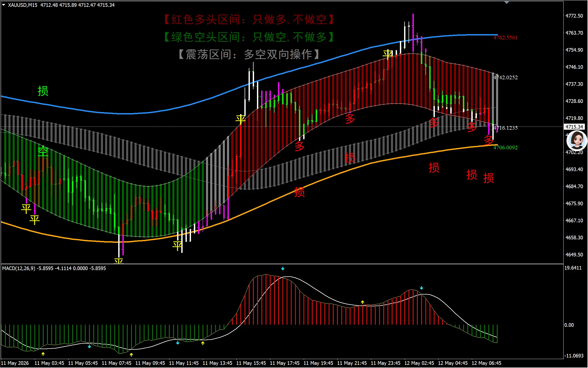This screenshot has width=588, height=368.
Task: Click the 4658.30 price scale label
Action: pyautogui.click(x=574, y=238)
